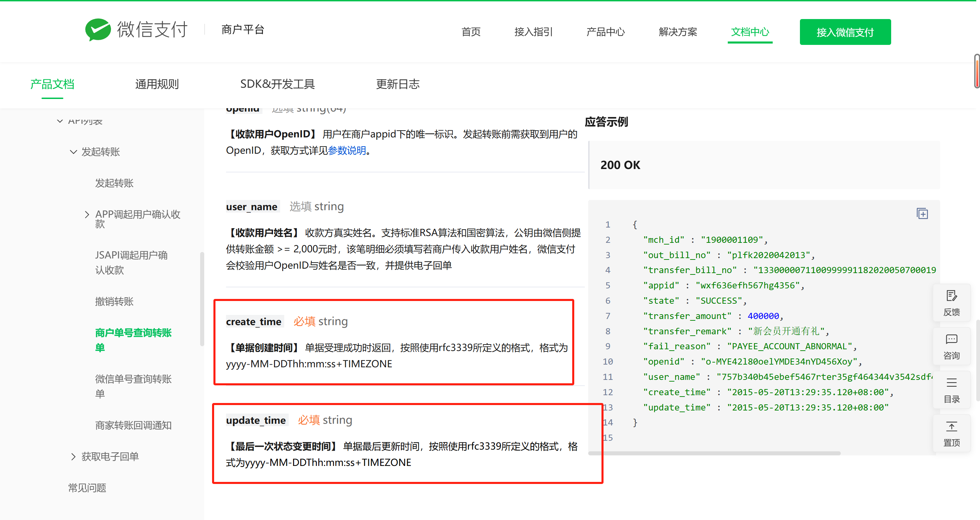Copy the response example code
This screenshot has width=980, height=520.
click(x=922, y=214)
